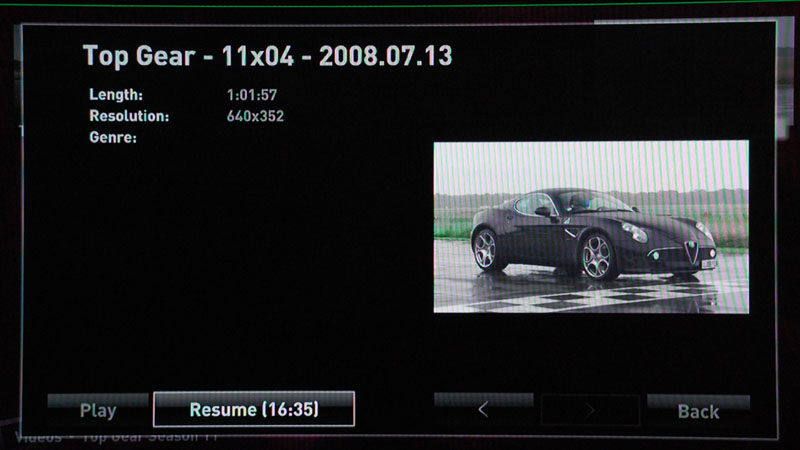Start the episode with the Play button
The width and height of the screenshot is (800, 450).
98,410
